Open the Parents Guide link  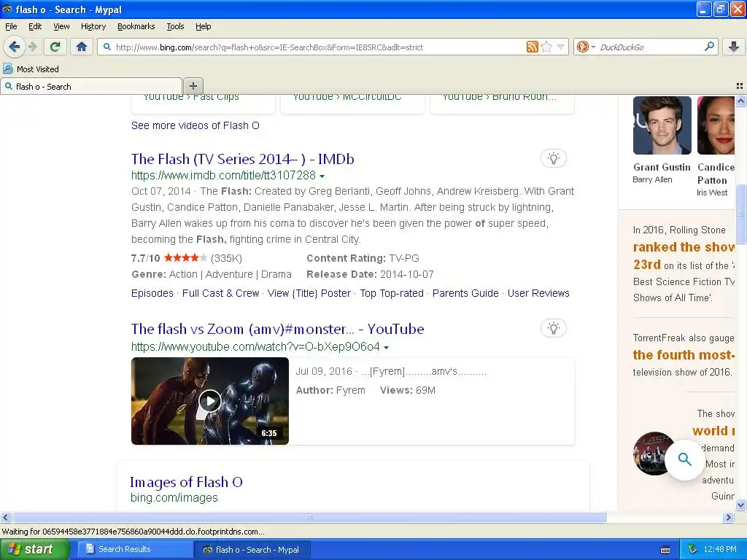[x=465, y=293]
